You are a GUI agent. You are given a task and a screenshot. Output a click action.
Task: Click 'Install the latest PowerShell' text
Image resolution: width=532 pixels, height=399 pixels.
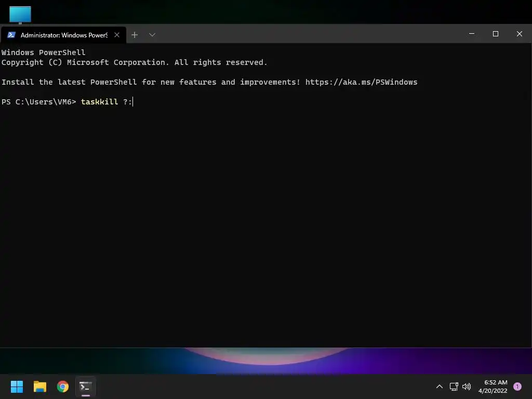(x=69, y=82)
